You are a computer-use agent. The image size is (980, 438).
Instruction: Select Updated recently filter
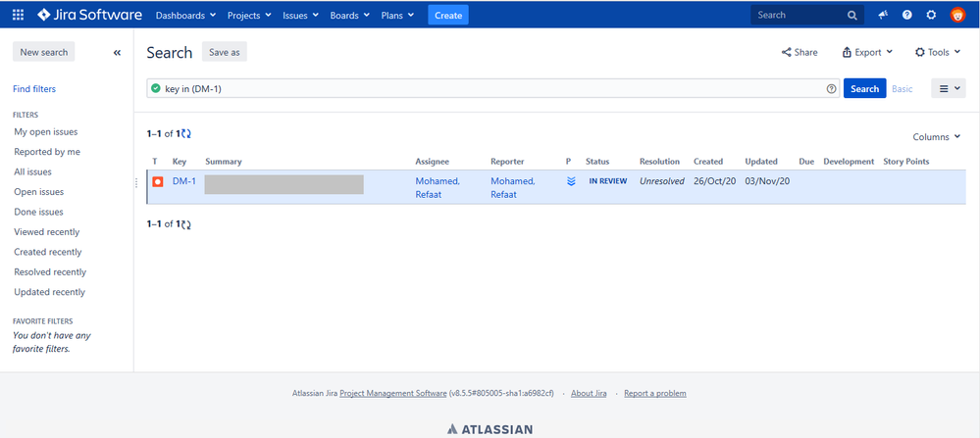[x=49, y=292]
